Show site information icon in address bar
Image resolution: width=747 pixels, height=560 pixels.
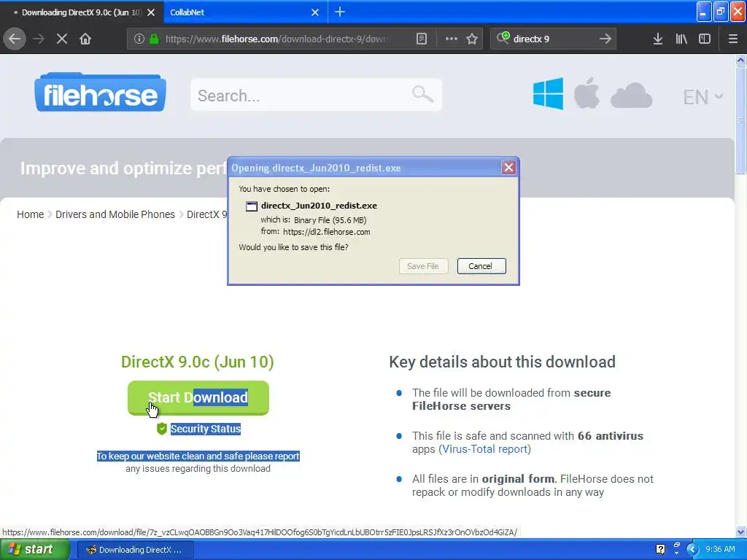(139, 39)
